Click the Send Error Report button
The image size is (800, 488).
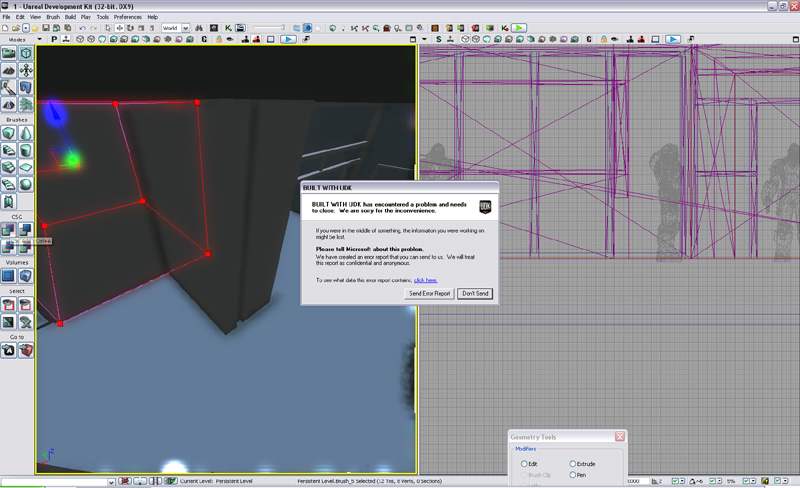coord(429,294)
